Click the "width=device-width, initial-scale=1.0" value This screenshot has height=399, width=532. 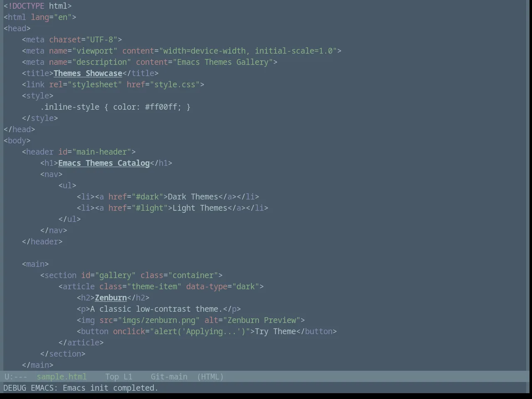(x=248, y=51)
